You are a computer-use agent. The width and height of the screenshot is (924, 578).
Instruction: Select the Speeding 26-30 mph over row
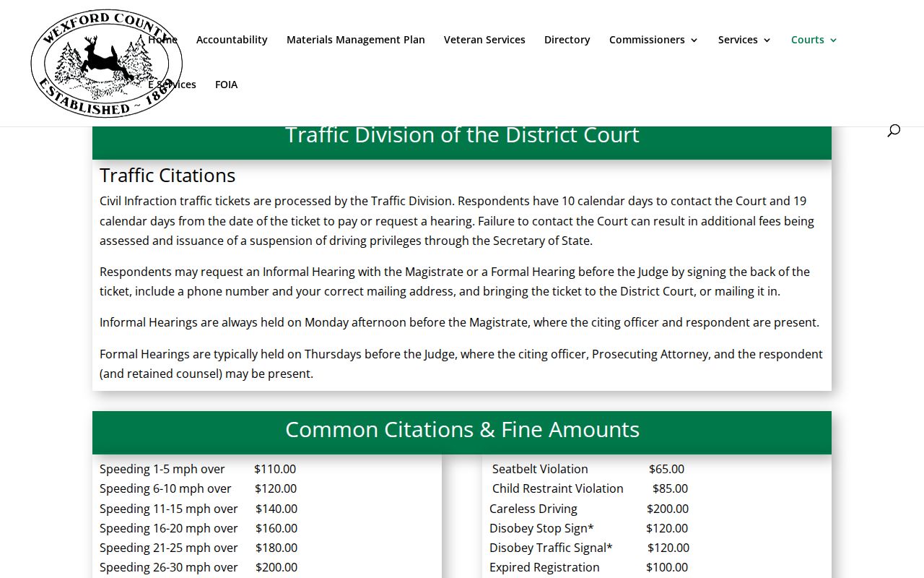pyautogui.click(x=199, y=567)
